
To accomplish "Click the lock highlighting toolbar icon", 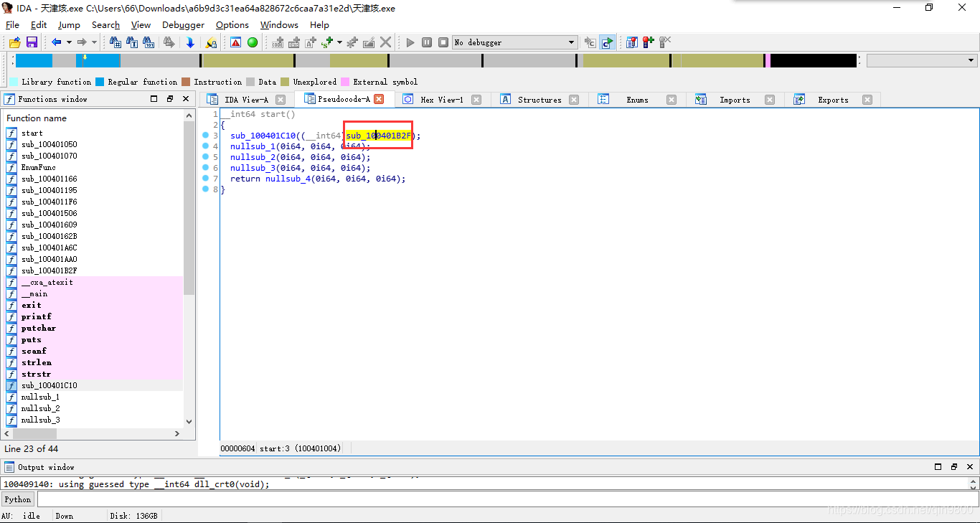I will coord(211,42).
